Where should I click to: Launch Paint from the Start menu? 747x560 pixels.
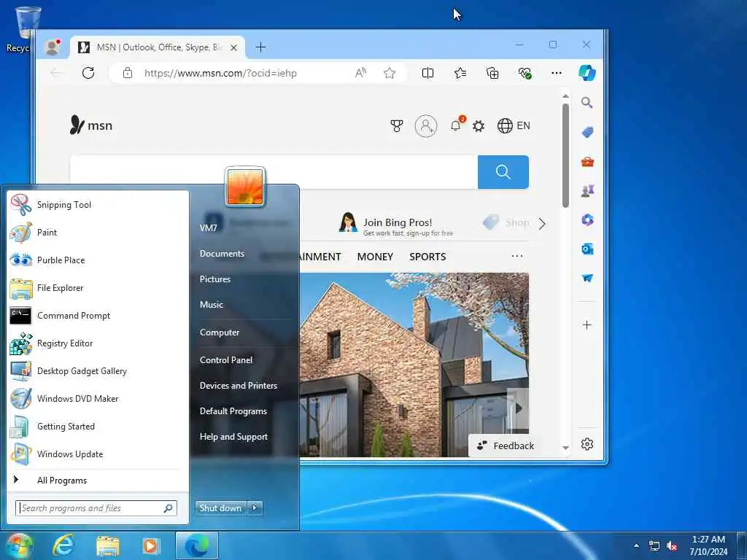[x=98, y=233]
